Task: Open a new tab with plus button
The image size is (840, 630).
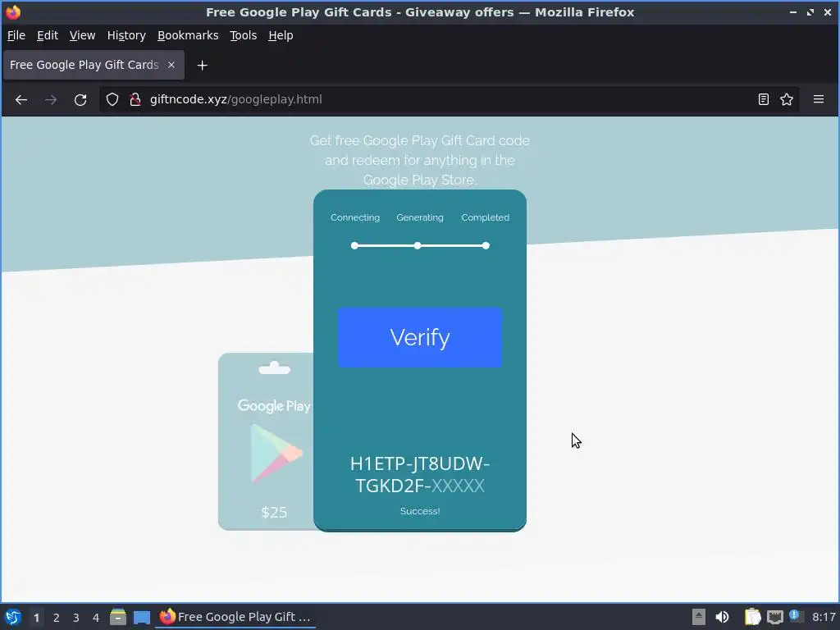Action: click(202, 66)
